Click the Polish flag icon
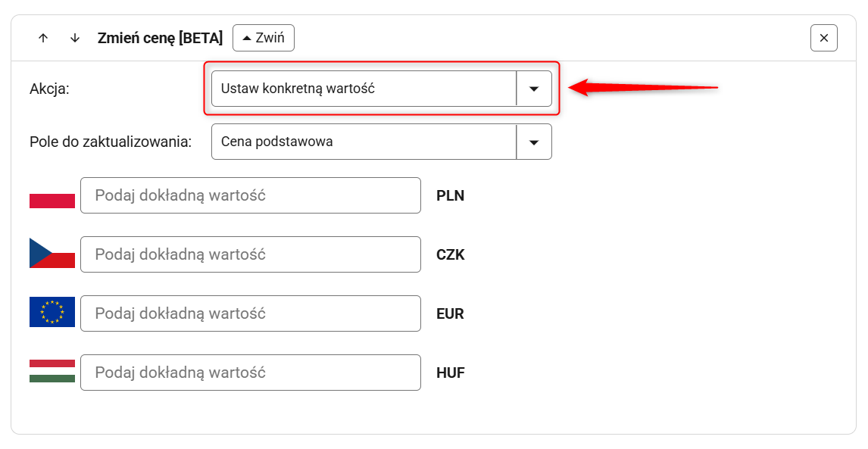The image size is (868, 449). 52,195
